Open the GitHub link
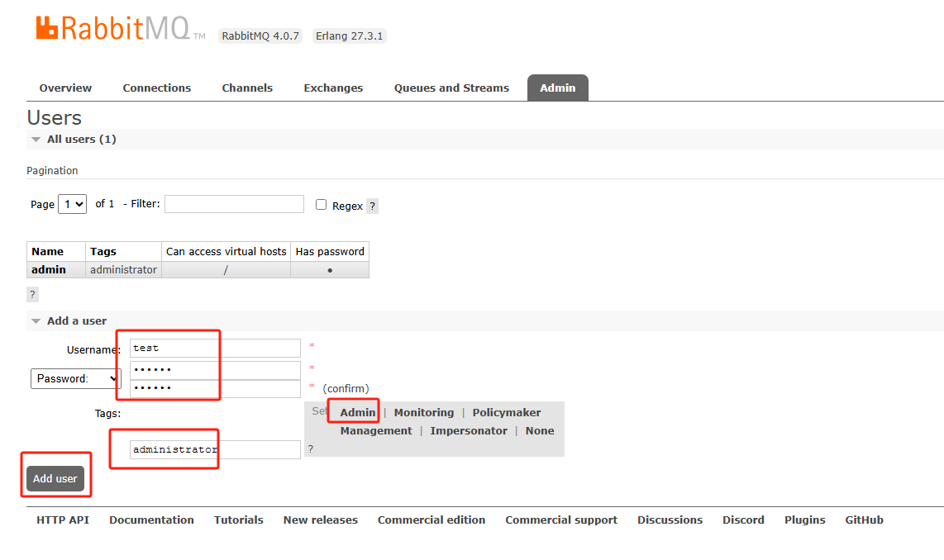This screenshot has width=944, height=560. pos(864,520)
